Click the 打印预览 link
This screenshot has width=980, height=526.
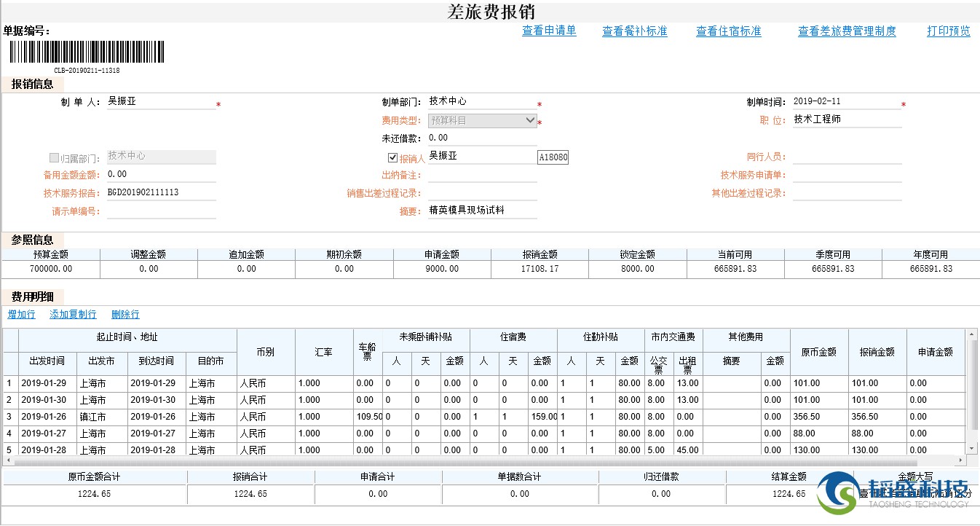point(949,31)
